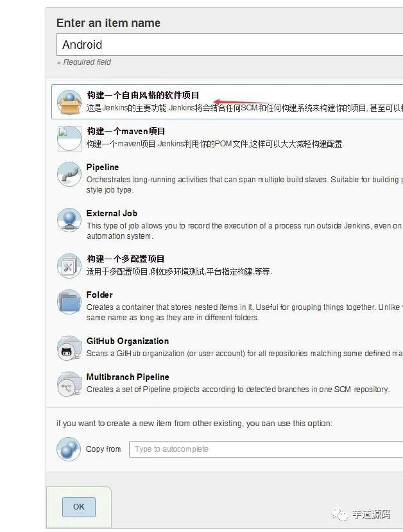The height and width of the screenshot is (532, 403).
Task: Click the freestyle project box icon
Action: tap(69, 102)
